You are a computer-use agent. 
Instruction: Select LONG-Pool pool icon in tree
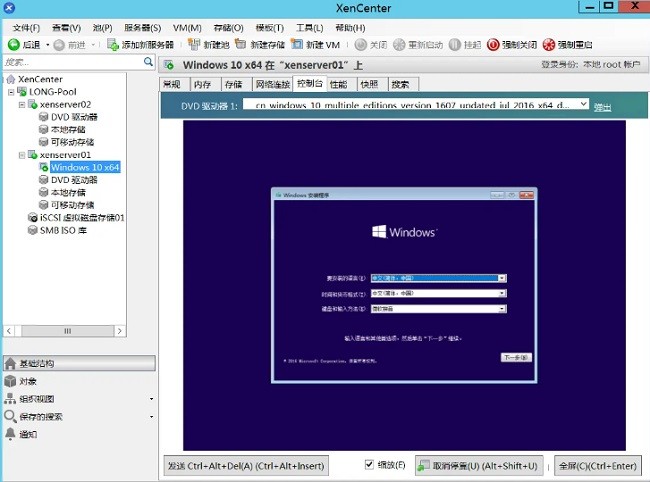22,92
